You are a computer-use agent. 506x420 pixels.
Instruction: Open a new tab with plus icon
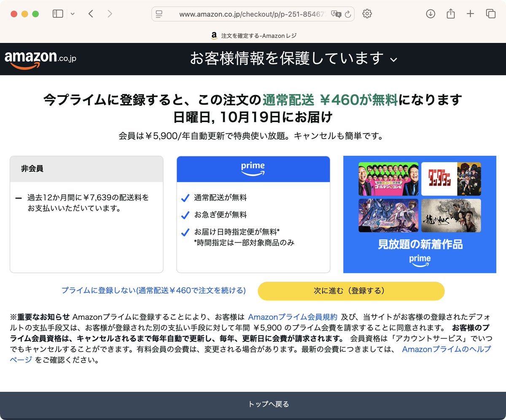[x=470, y=14]
